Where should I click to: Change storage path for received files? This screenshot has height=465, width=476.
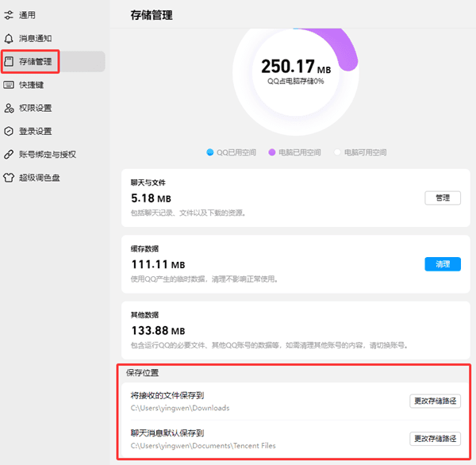coord(435,402)
